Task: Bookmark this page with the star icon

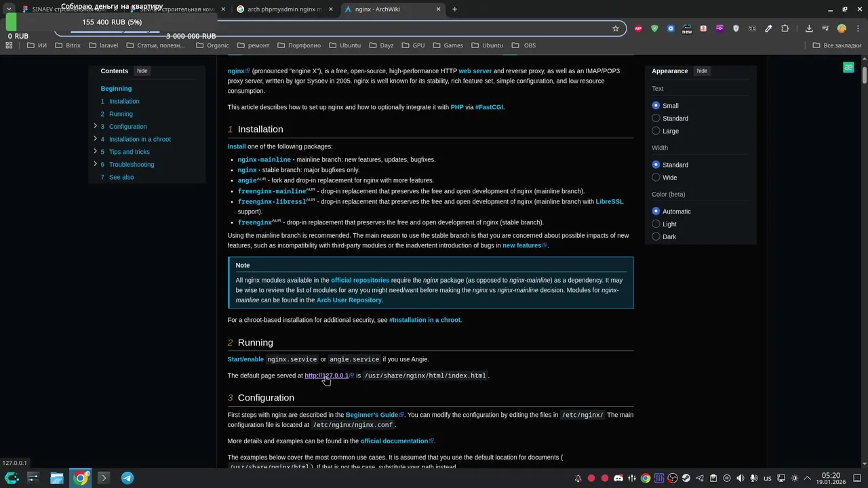Action: [616, 28]
